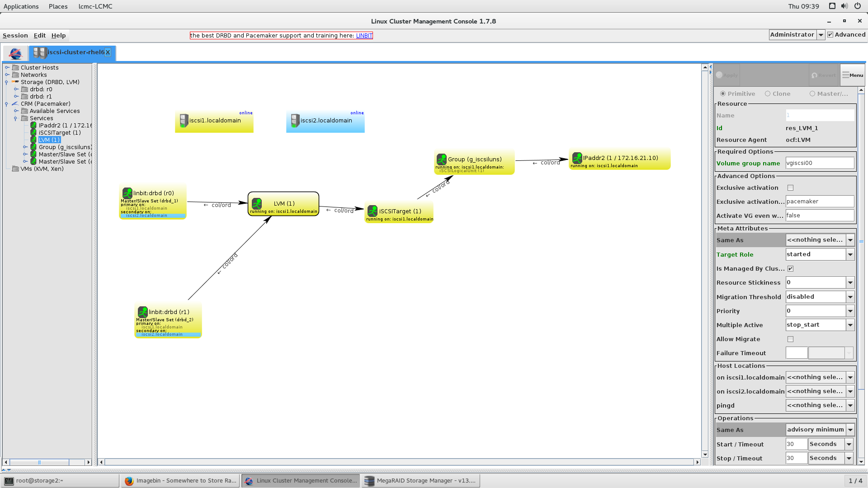Screen dimensions: 868x488
Task: Click the Apply button
Action: tap(727, 75)
